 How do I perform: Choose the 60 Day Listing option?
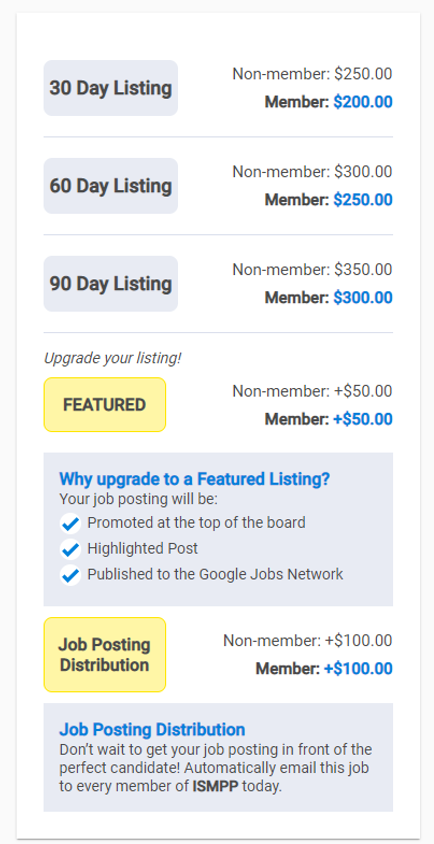coord(111,186)
